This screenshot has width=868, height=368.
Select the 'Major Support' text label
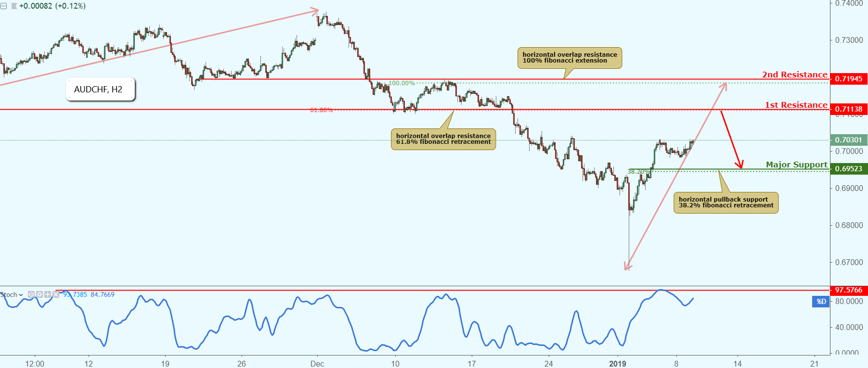[797, 165]
